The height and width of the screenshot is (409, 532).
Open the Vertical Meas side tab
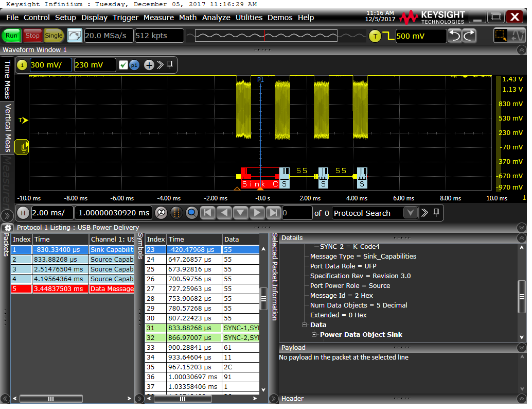7,128
